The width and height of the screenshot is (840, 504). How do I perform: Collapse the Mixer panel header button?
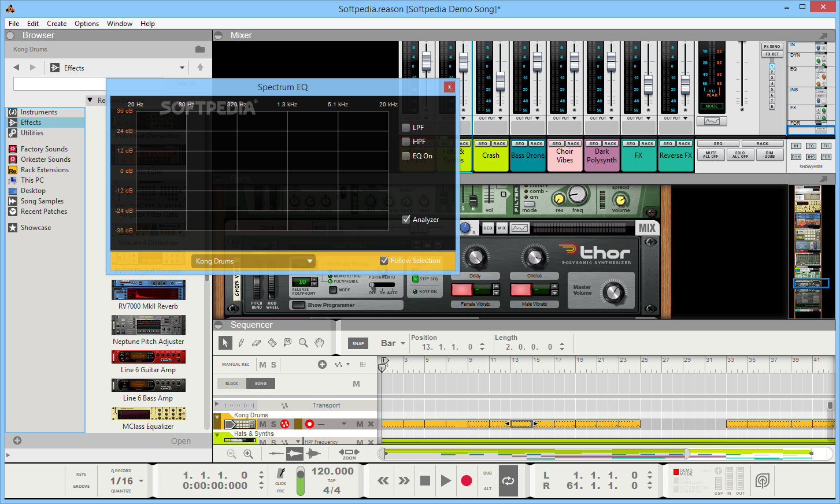[219, 35]
